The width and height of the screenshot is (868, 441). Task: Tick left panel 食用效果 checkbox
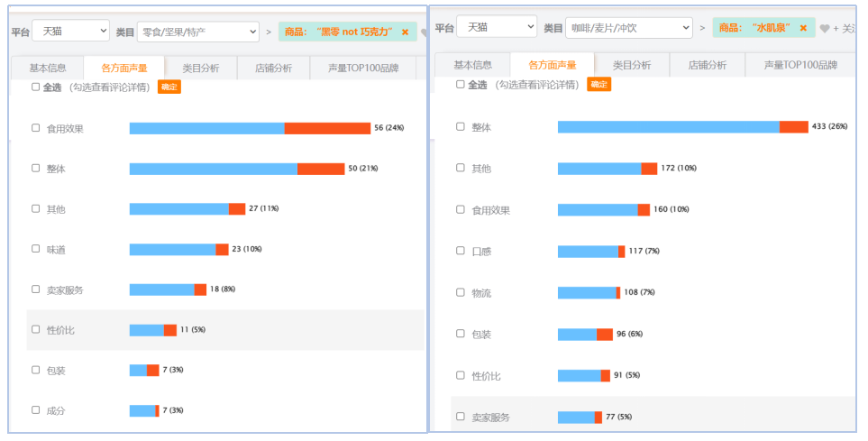pos(36,128)
